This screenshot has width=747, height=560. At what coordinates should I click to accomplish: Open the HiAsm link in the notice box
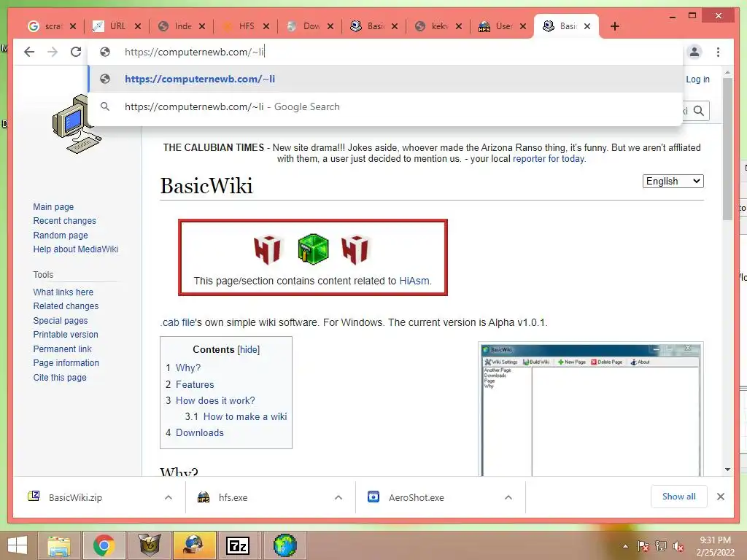414,281
